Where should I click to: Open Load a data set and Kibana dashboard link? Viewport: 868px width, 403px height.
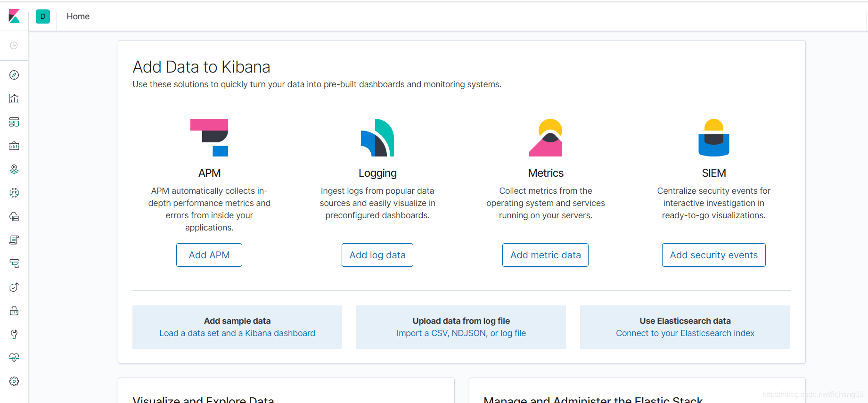237,333
